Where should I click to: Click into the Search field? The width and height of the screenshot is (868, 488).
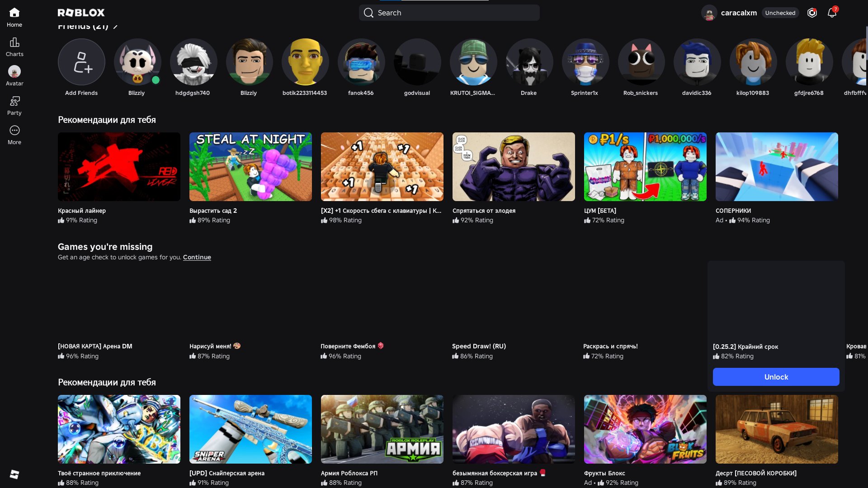coord(449,13)
